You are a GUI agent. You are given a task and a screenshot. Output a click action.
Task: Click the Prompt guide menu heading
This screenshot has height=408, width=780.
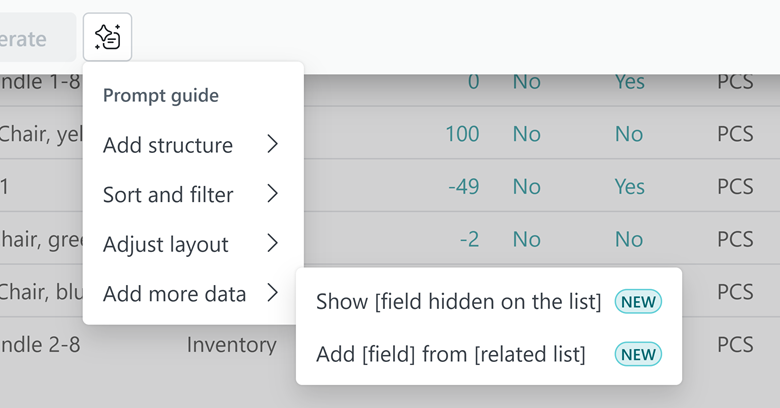(x=161, y=96)
